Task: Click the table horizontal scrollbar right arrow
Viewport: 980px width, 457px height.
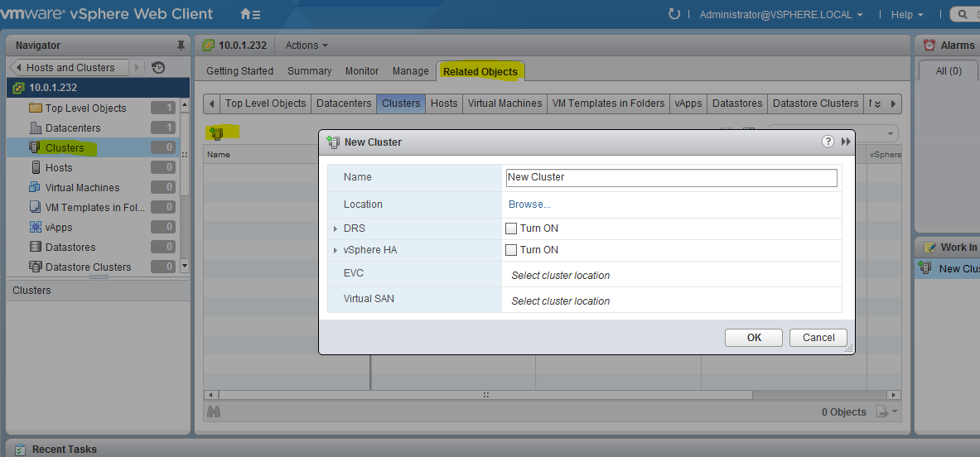Action: tap(895, 395)
